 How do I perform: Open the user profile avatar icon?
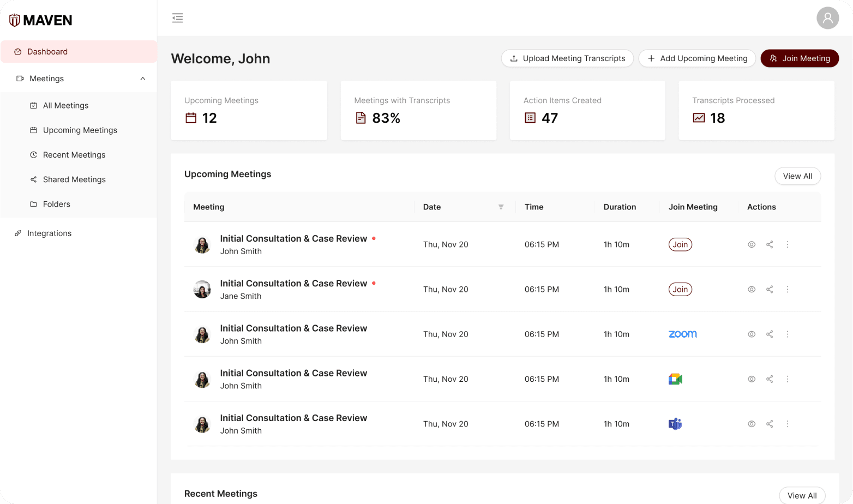pos(827,17)
